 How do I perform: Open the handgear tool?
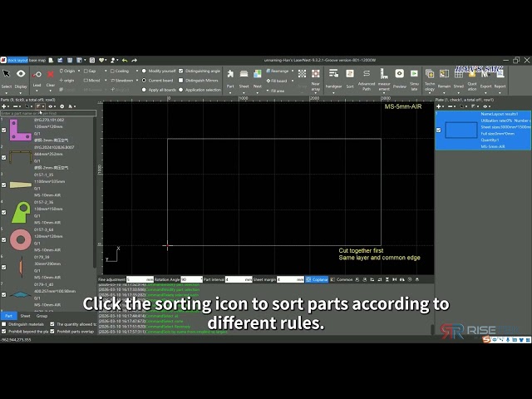pos(333,73)
